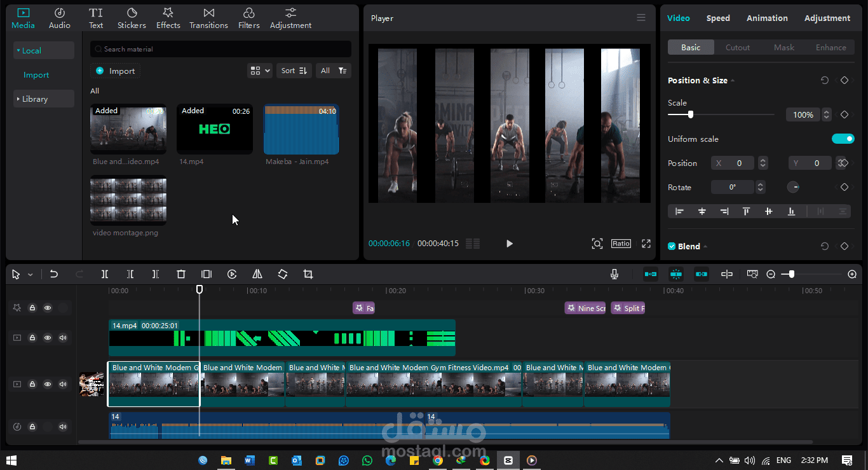Toggle main track magnet
Image resolution: width=868 pixels, height=470 pixels.
(x=651, y=274)
